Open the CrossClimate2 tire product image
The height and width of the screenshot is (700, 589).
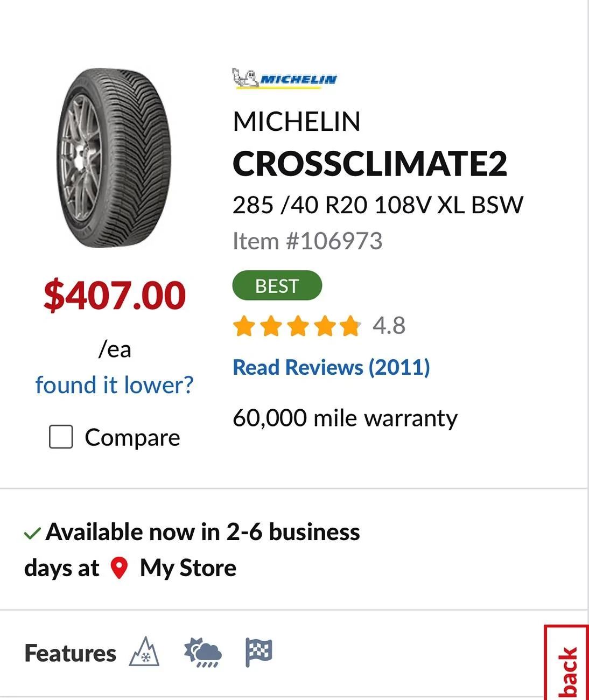[x=114, y=158]
